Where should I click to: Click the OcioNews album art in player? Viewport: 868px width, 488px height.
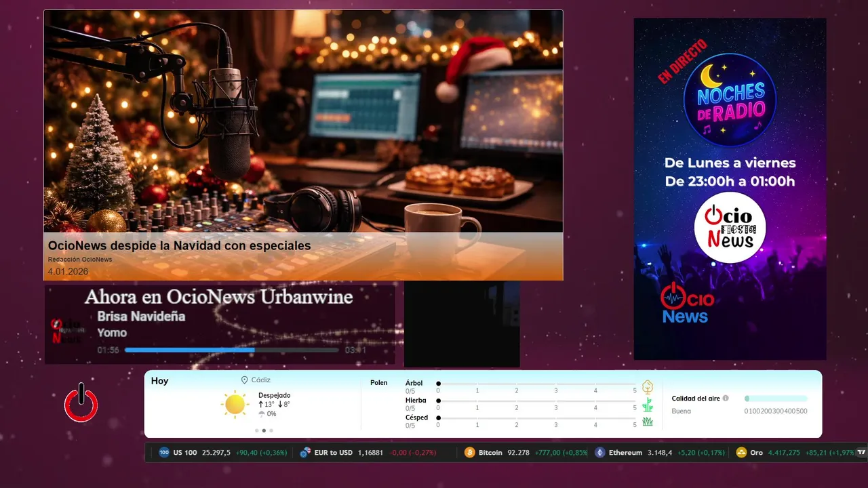point(66,331)
